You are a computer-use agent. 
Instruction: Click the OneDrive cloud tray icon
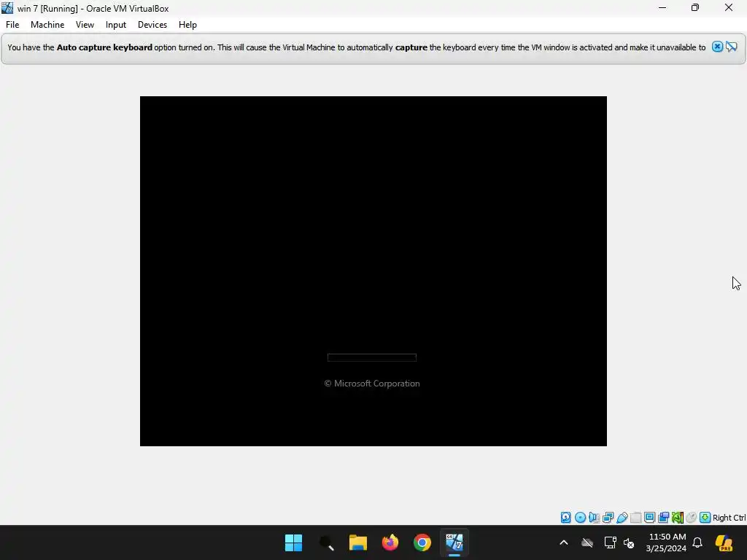click(587, 542)
